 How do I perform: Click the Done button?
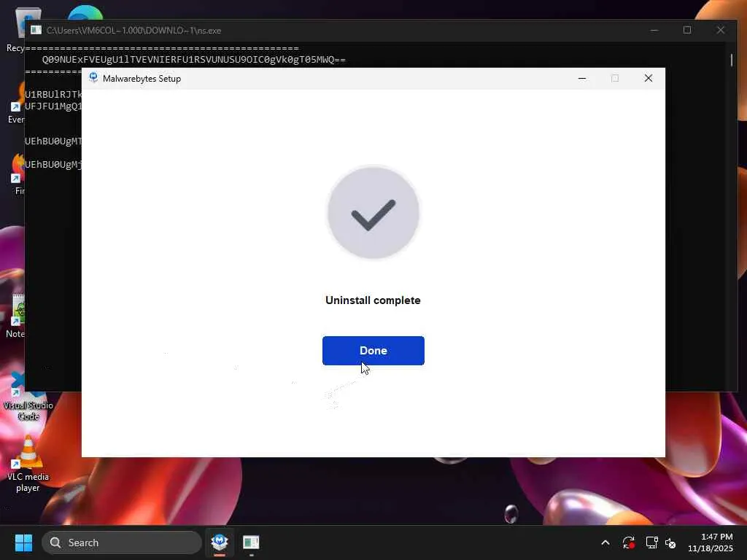click(373, 351)
